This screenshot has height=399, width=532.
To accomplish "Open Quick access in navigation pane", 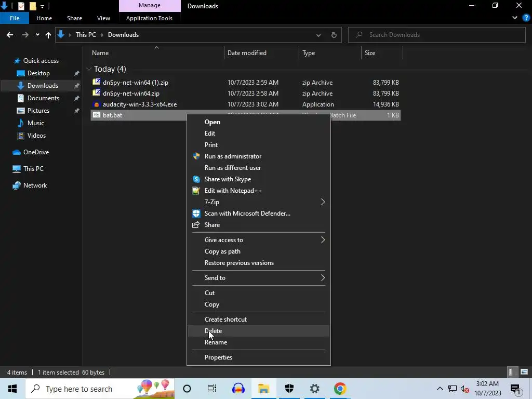I will (x=41, y=61).
